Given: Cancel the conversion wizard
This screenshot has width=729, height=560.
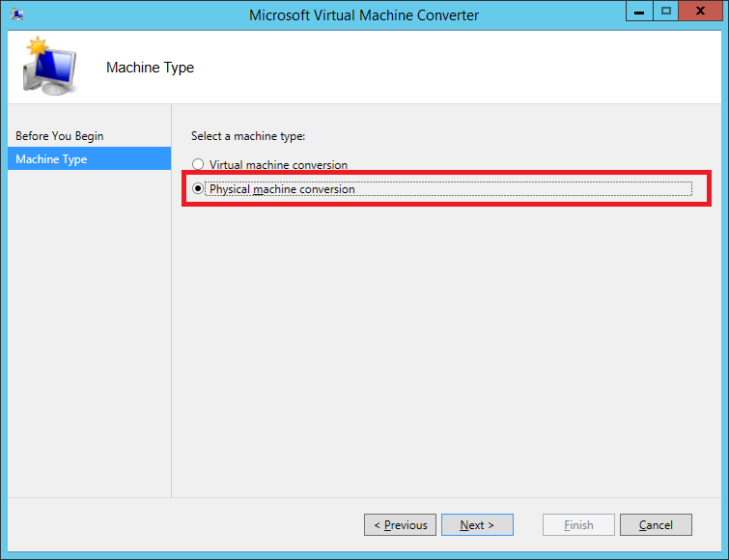Looking at the screenshot, I should pos(656,525).
